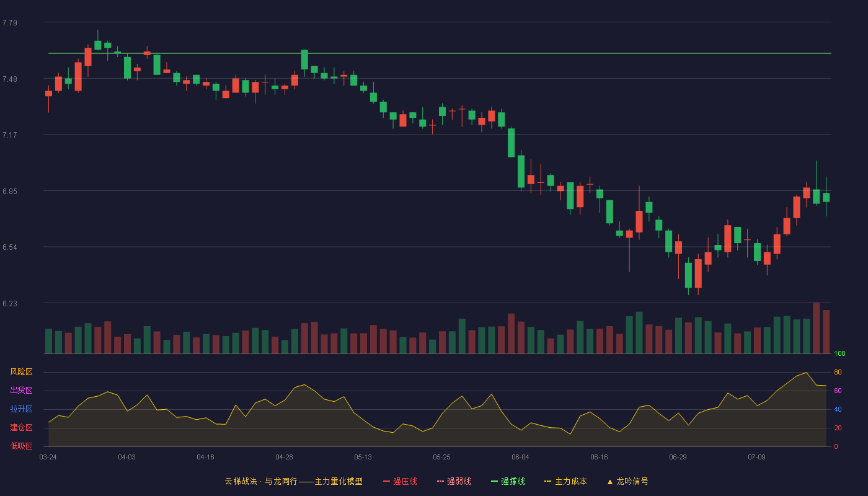The height and width of the screenshot is (496, 868).
Task: Click the 06-04 date label
Action: 520,457
